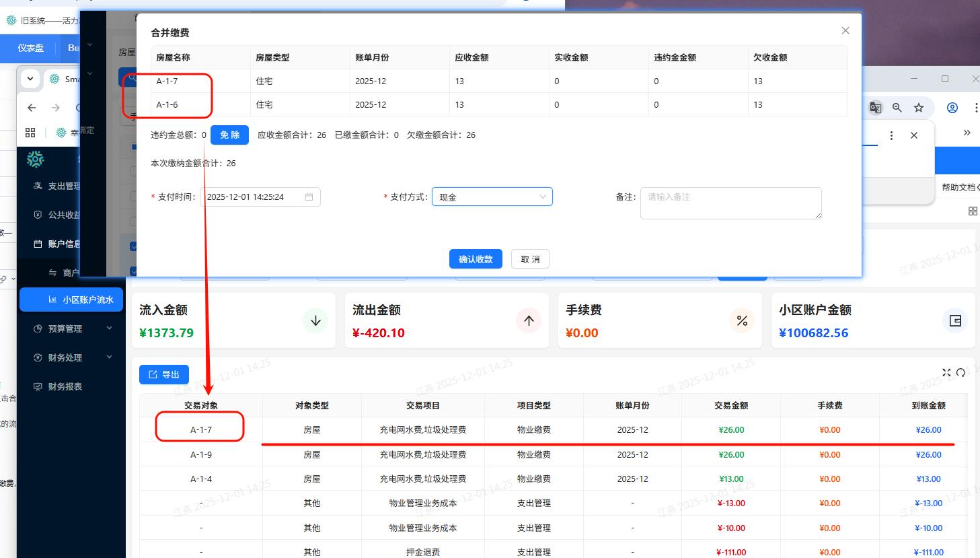This screenshot has width=980, height=558.
Task: Bookmark the page with star icon
Action: tap(919, 108)
